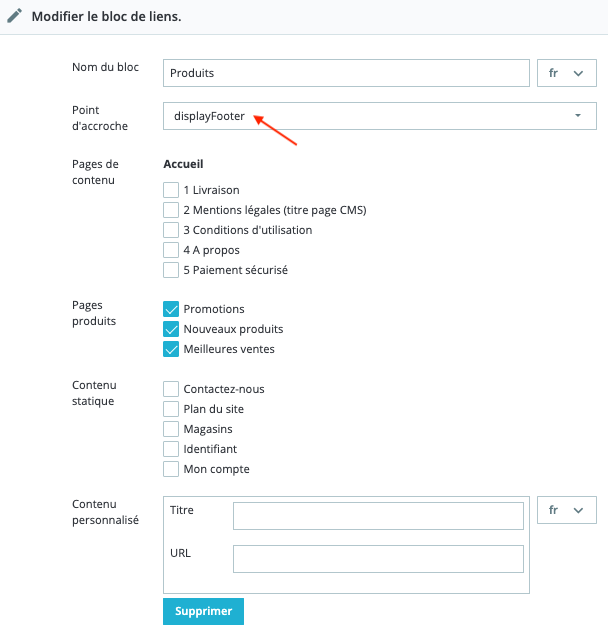Check 5 Paiement sécurisé option
Image resolution: width=608 pixels, height=636 pixels.
(171, 270)
